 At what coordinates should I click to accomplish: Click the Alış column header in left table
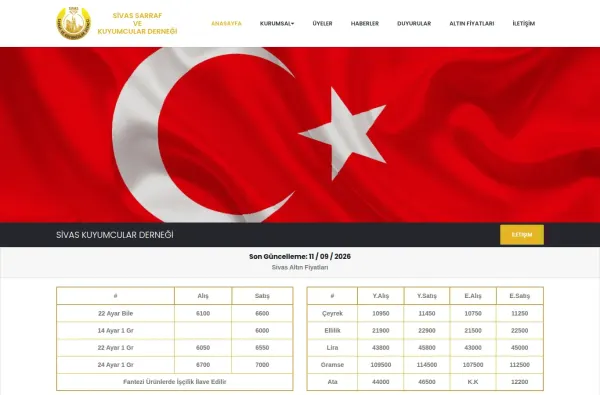coord(203,296)
